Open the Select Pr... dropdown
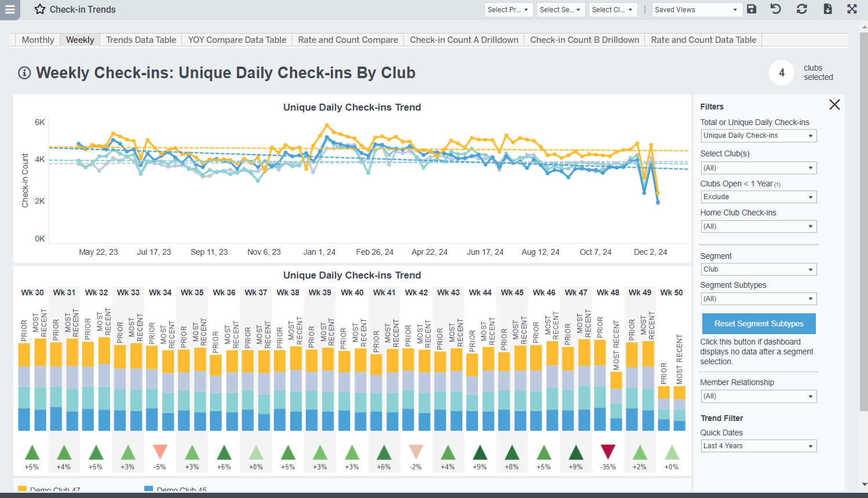Viewport: 868px width, 498px height. [509, 10]
